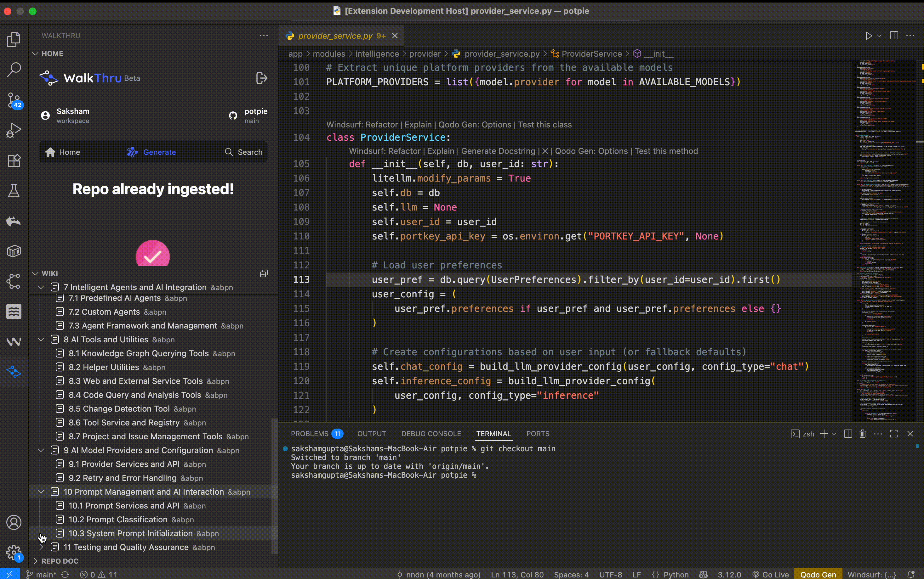Click Qodo Gen status bar button
Screen dimensions: 924x579
coord(818,574)
